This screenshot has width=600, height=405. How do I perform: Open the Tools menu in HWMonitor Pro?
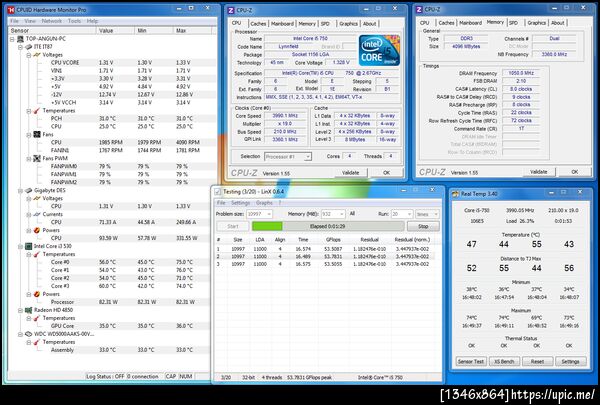pyautogui.click(x=74, y=21)
